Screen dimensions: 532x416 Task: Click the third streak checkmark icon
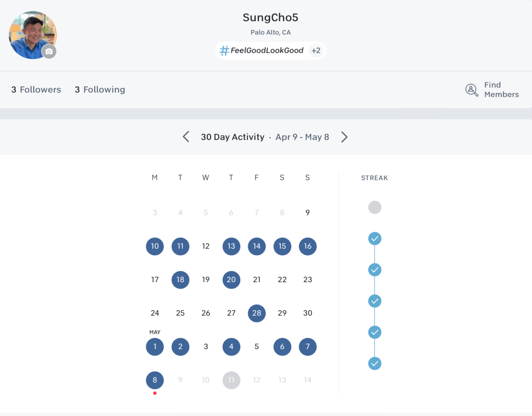point(374,301)
